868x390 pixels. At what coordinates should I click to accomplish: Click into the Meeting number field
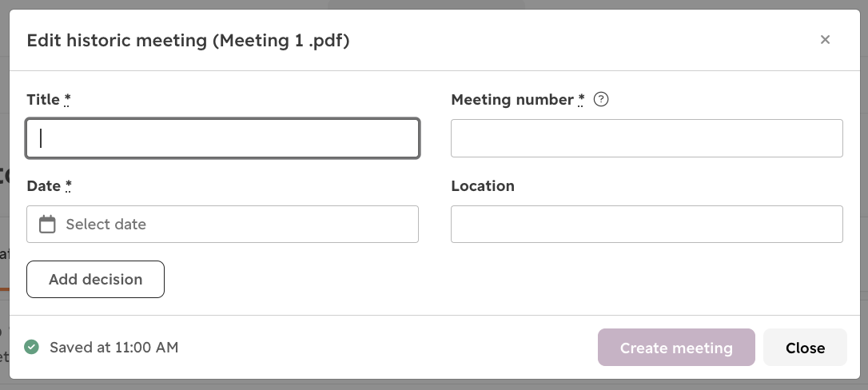coord(647,138)
